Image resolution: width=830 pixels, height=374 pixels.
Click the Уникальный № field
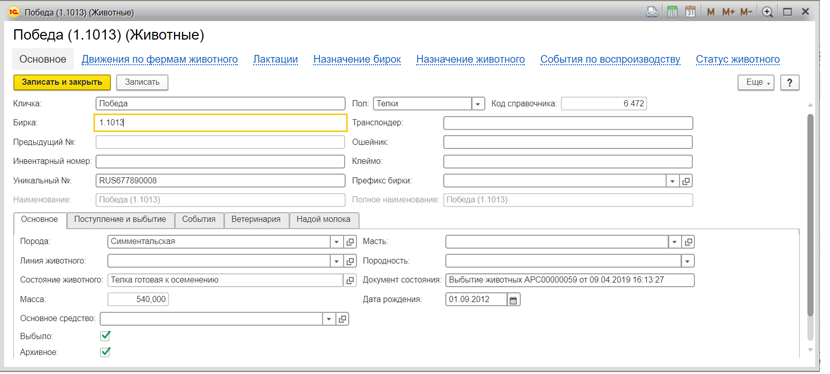(220, 181)
